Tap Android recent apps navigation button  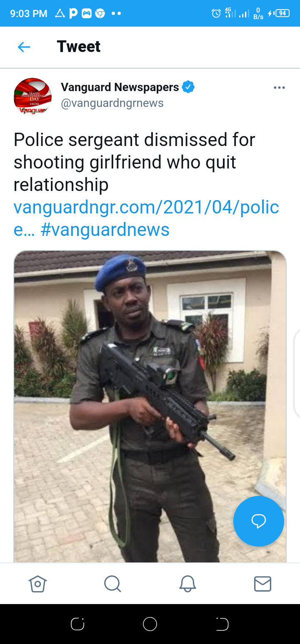(x=78, y=624)
